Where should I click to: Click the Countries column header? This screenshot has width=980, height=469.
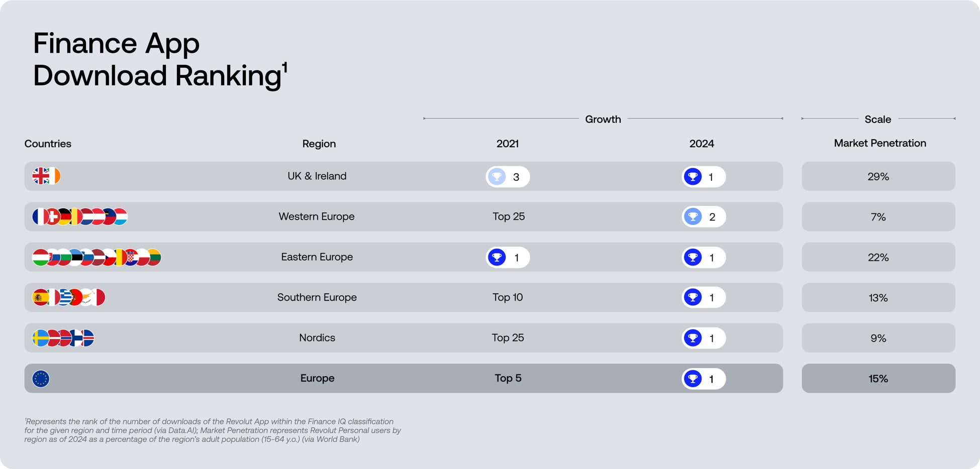coord(48,144)
